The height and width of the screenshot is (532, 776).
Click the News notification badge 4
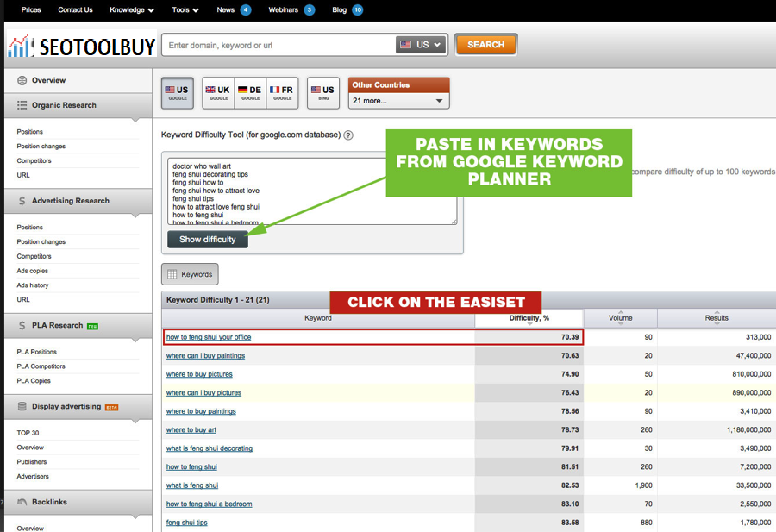coord(246,9)
